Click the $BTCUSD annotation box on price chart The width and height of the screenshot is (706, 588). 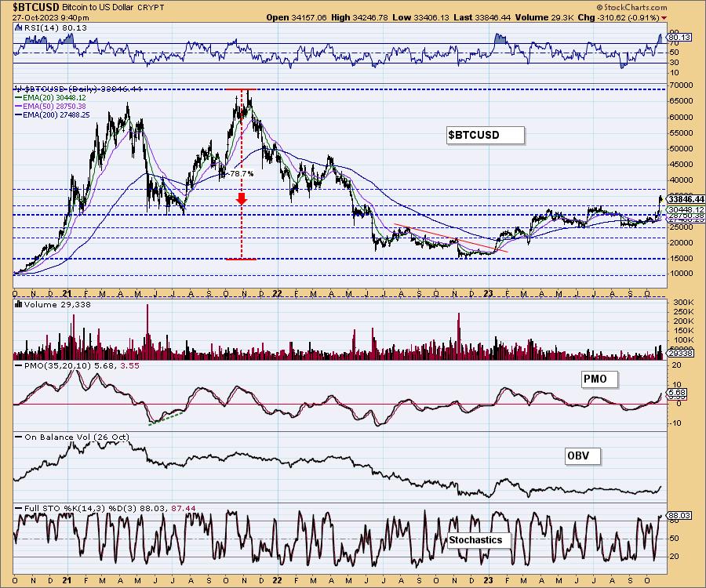tap(486, 135)
